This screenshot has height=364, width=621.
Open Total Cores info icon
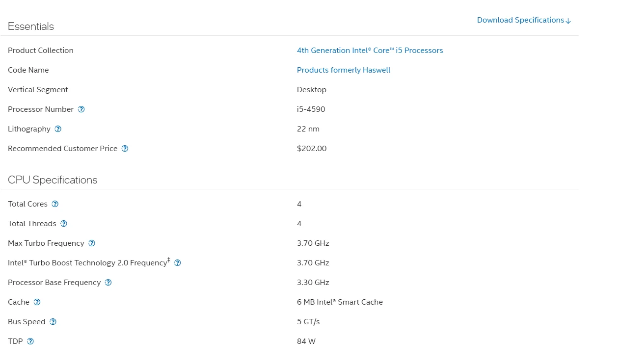pos(55,204)
